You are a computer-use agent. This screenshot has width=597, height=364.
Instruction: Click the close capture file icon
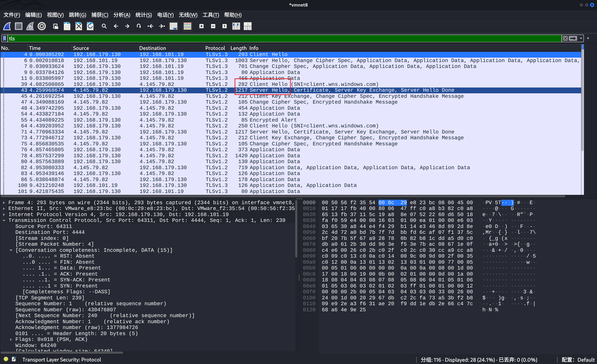pyautogui.click(x=79, y=26)
